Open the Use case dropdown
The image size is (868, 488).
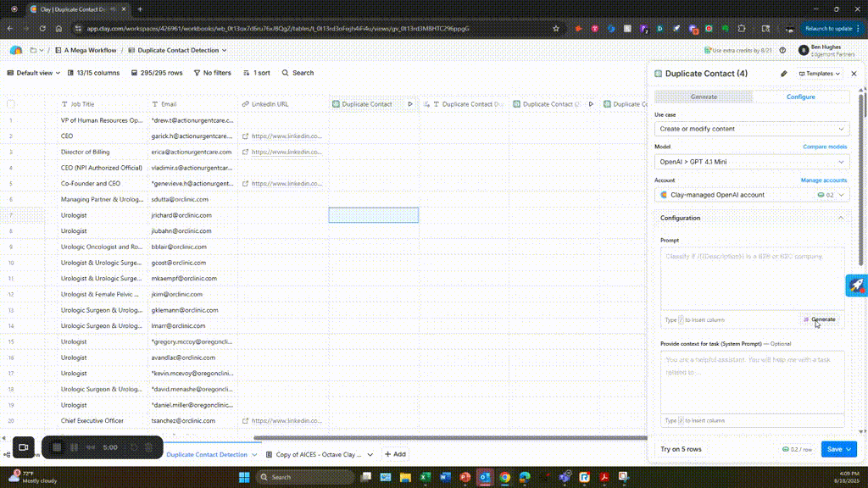(751, 129)
